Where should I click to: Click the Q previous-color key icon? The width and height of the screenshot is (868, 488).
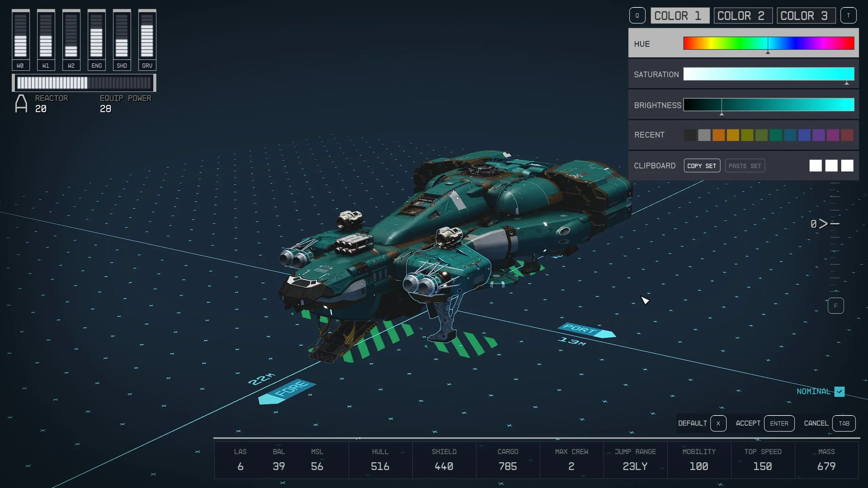tap(637, 16)
